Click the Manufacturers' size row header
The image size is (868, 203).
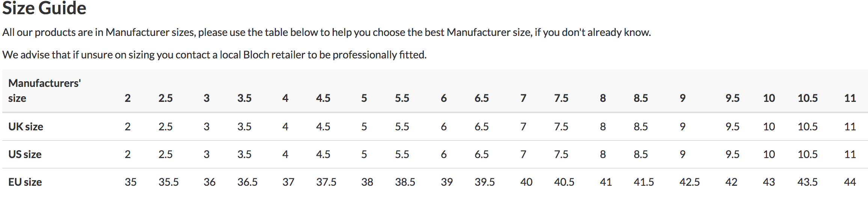click(x=44, y=91)
